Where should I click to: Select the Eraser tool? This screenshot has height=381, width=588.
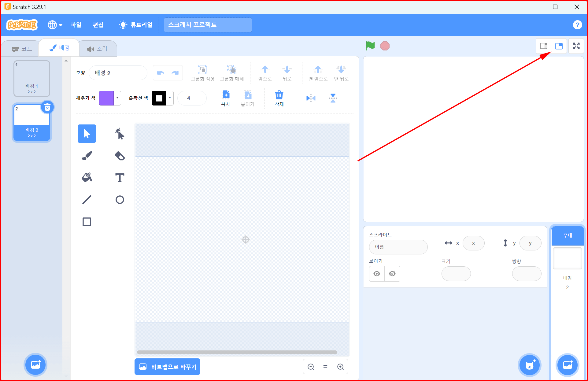[120, 156]
